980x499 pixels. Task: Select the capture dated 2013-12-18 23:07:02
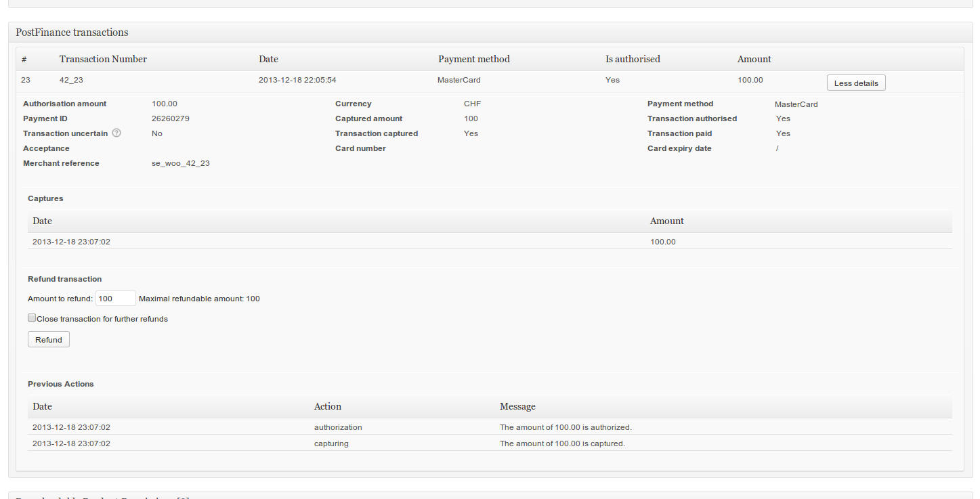tap(71, 242)
